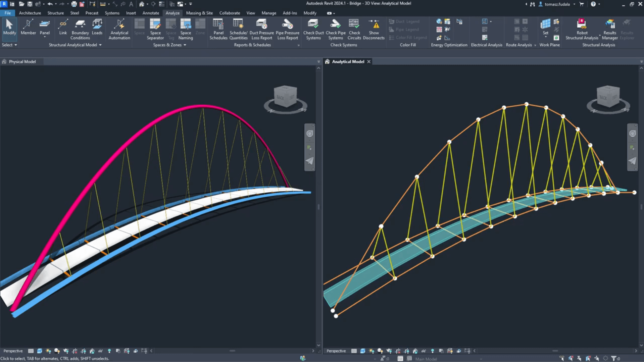644x362 pixels.
Task: Open the File menu
Action: tap(7, 13)
